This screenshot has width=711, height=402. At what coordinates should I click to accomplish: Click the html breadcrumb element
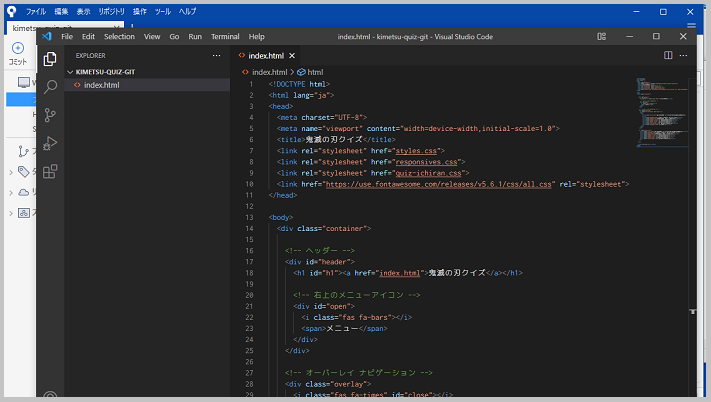[315, 72]
